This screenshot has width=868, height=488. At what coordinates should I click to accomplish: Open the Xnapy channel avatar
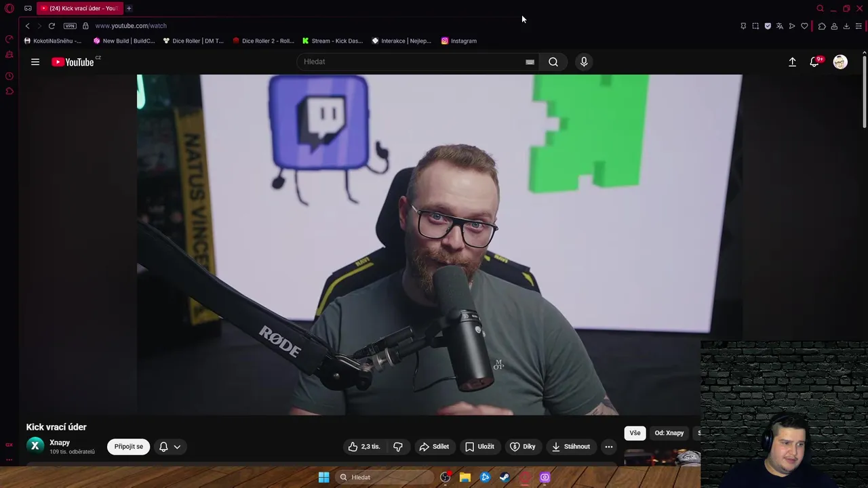point(35,446)
